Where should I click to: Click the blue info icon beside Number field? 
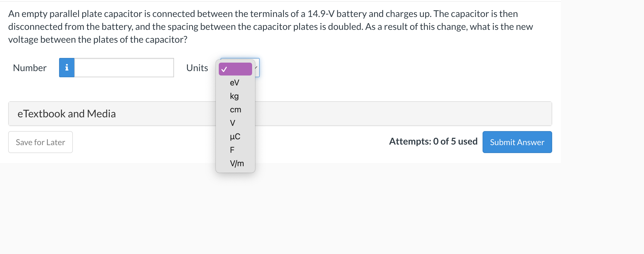[x=66, y=68]
